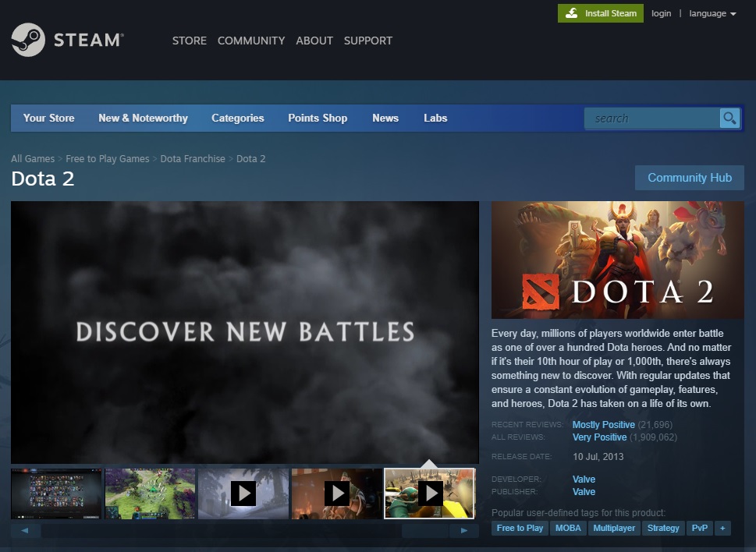Viewport: 756px width, 552px height.
Task: Open the Community Hub button
Action: pyautogui.click(x=690, y=178)
